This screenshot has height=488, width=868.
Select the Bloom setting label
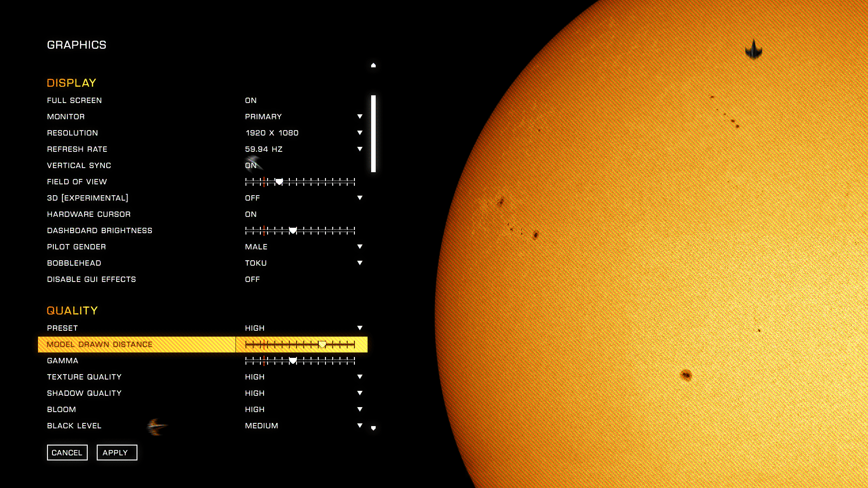coord(61,409)
